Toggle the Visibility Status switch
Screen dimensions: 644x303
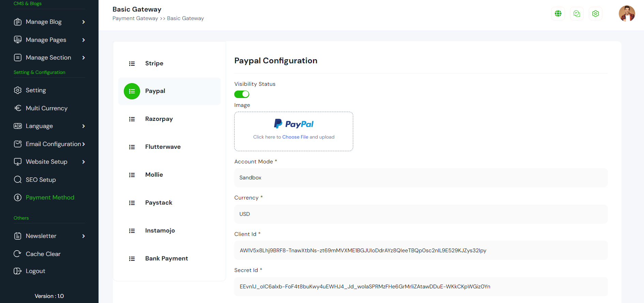242,94
